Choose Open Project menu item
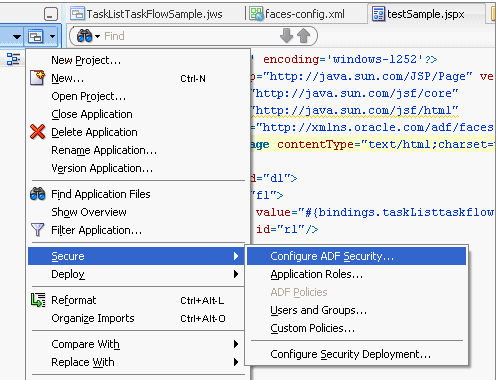Screen dimensions: 501x380 pyautogui.click(x=137, y=96)
